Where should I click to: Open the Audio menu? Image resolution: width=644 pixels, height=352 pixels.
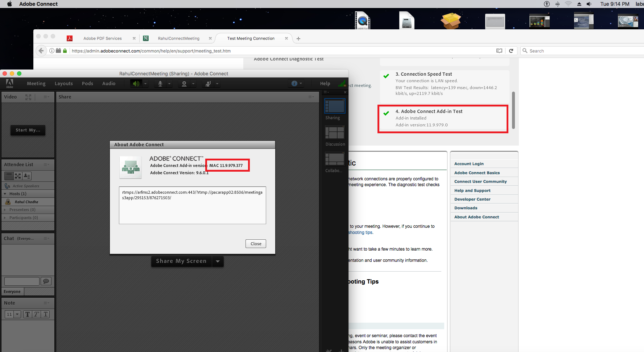(109, 84)
